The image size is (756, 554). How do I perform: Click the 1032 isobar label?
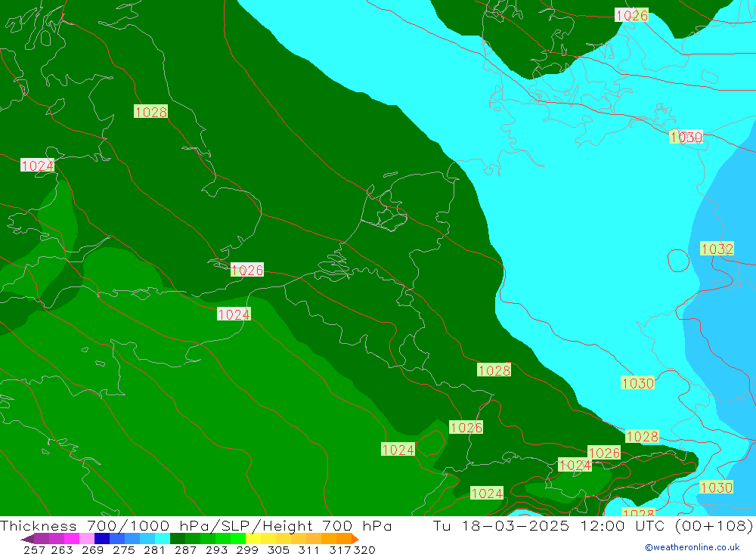click(x=717, y=249)
